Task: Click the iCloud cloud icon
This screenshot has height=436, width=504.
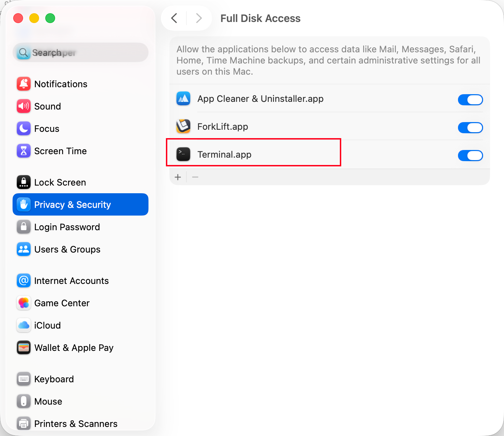Action: [x=24, y=325]
